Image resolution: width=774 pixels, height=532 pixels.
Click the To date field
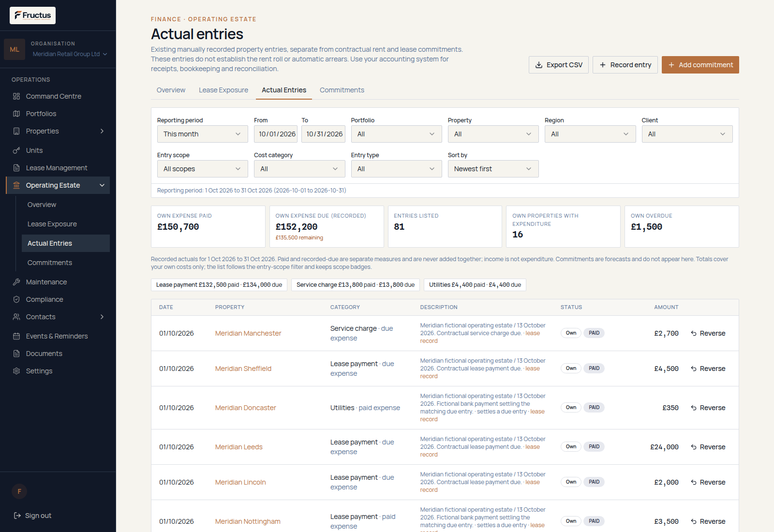[323, 134]
